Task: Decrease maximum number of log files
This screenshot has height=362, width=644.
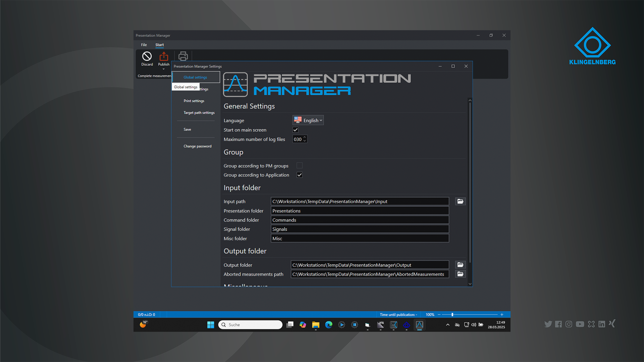Action: tap(305, 141)
